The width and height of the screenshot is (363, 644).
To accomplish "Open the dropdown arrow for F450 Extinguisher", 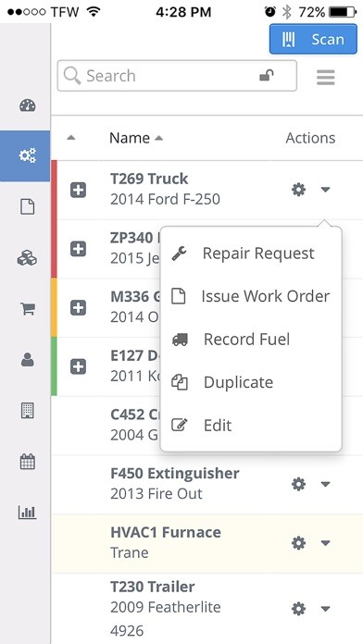I will 325,484.
